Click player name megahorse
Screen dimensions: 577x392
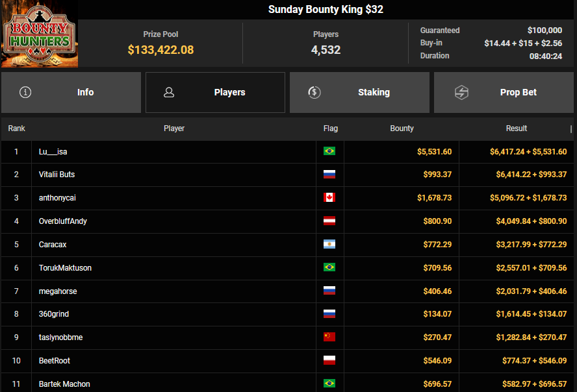(58, 291)
